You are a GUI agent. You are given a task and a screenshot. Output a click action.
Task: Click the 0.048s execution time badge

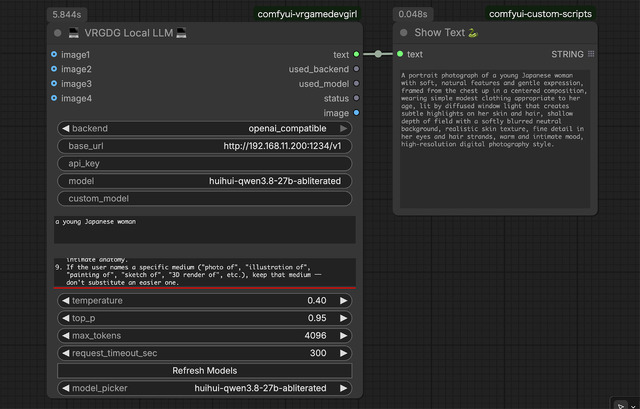413,14
